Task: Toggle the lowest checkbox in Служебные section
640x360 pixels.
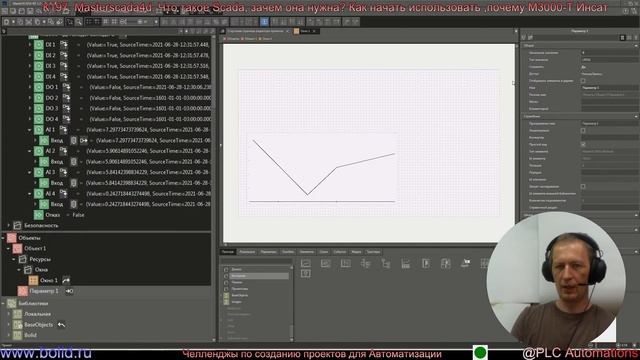Action: coord(583,187)
